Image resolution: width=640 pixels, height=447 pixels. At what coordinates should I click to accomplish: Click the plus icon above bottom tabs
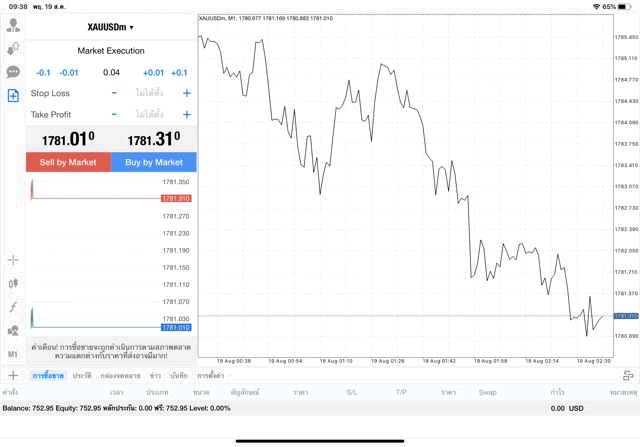13,375
